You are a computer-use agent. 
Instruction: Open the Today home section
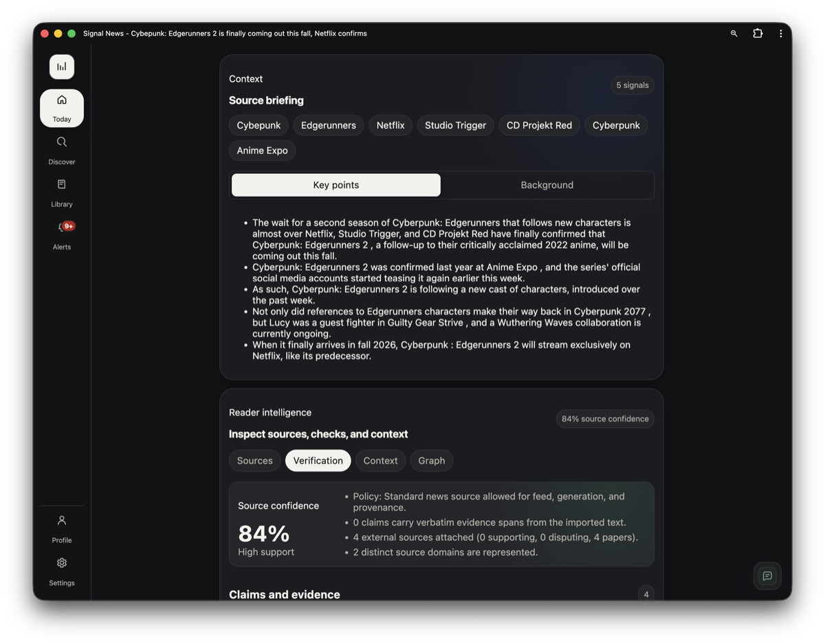[x=62, y=109]
